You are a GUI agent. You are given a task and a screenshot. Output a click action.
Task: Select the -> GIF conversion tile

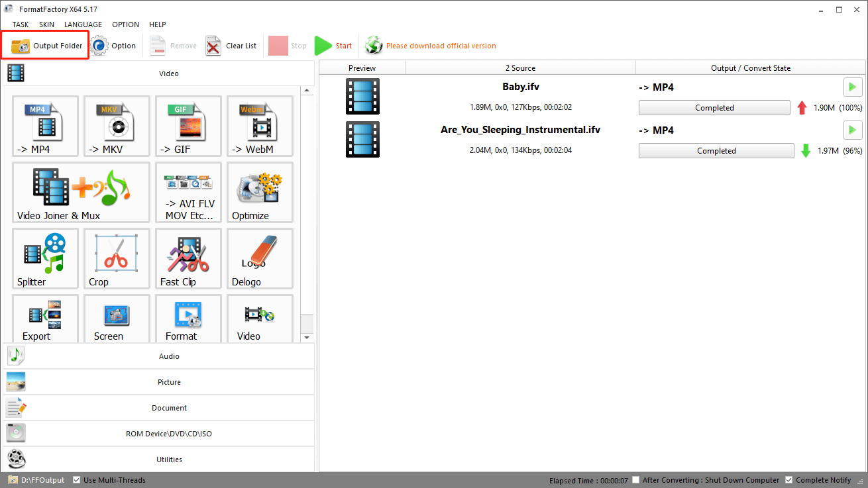pyautogui.click(x=188, y=126)
